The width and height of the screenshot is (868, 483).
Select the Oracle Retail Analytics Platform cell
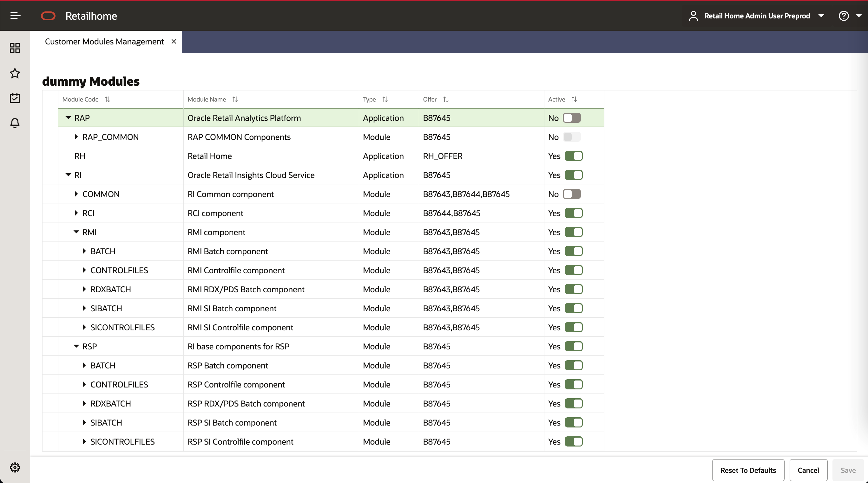click(271, 118)
